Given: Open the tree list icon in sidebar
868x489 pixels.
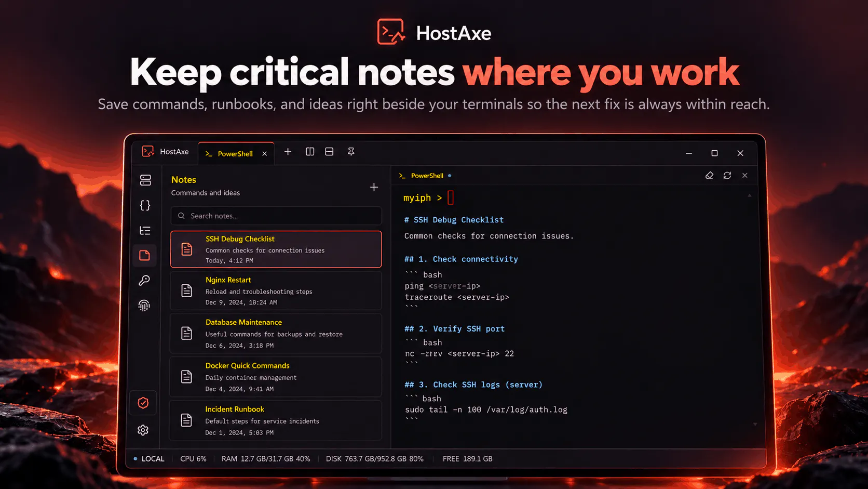Looking at the screenshot, I should 145,230.
